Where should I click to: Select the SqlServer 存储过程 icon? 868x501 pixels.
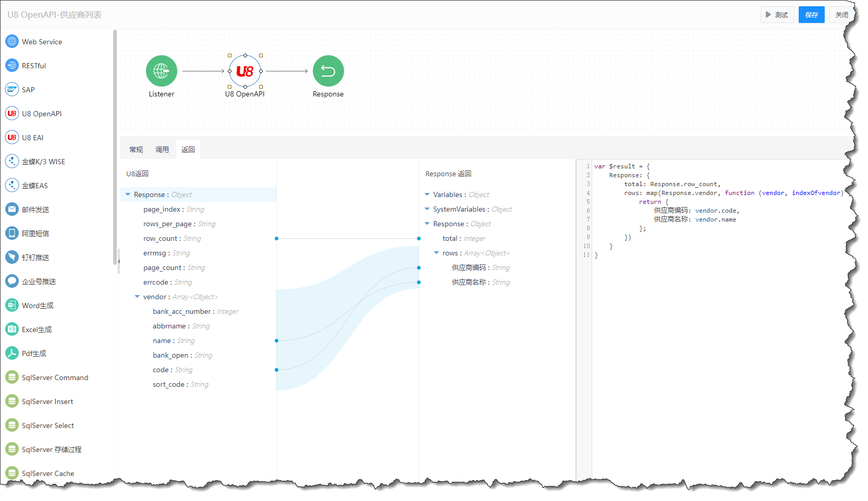[12, 449]
